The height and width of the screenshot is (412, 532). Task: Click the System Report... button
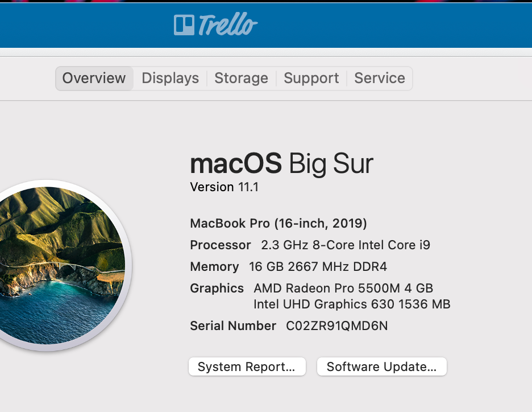pos(247,366)
